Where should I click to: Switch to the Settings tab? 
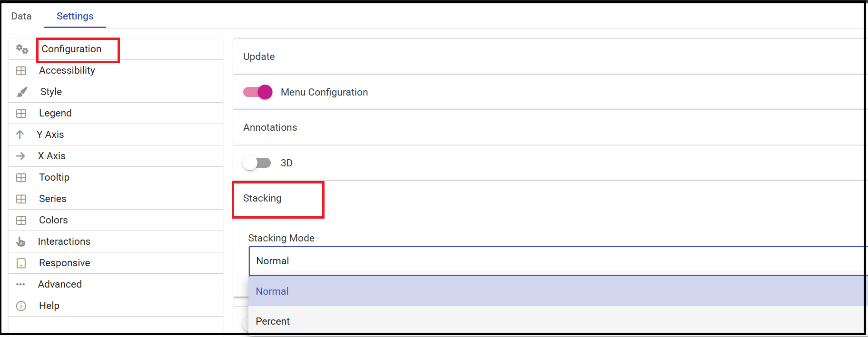coord(75,16)
